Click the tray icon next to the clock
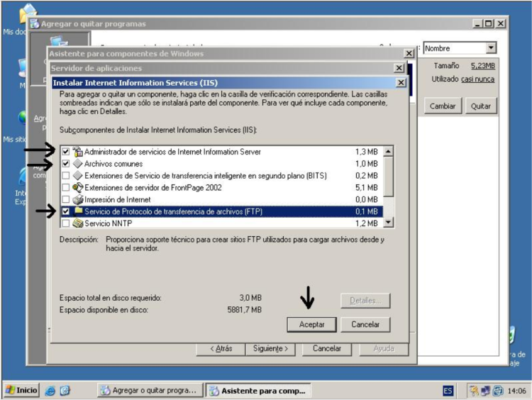This screenshot has height=400, width=532. coord(498,391)
